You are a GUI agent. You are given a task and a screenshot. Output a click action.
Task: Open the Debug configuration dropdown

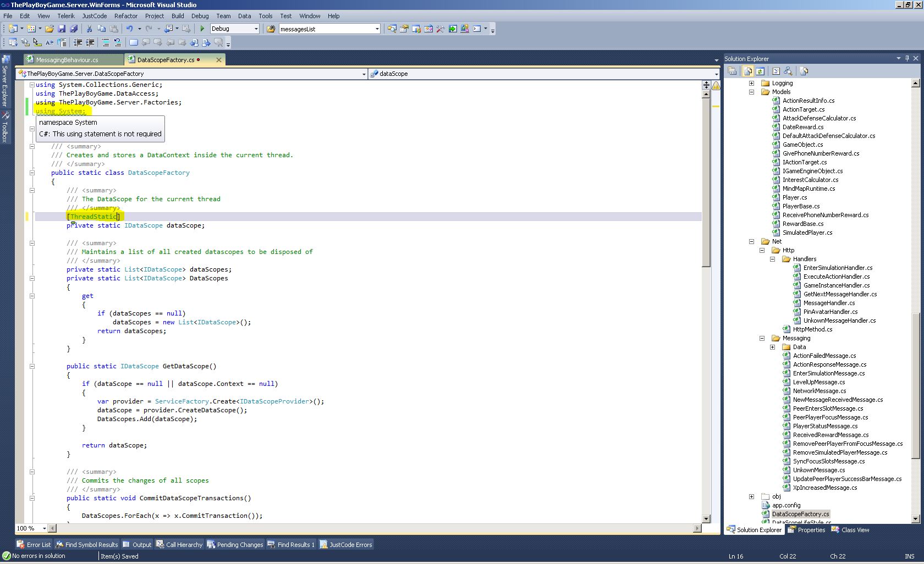(x=256, y=29)
